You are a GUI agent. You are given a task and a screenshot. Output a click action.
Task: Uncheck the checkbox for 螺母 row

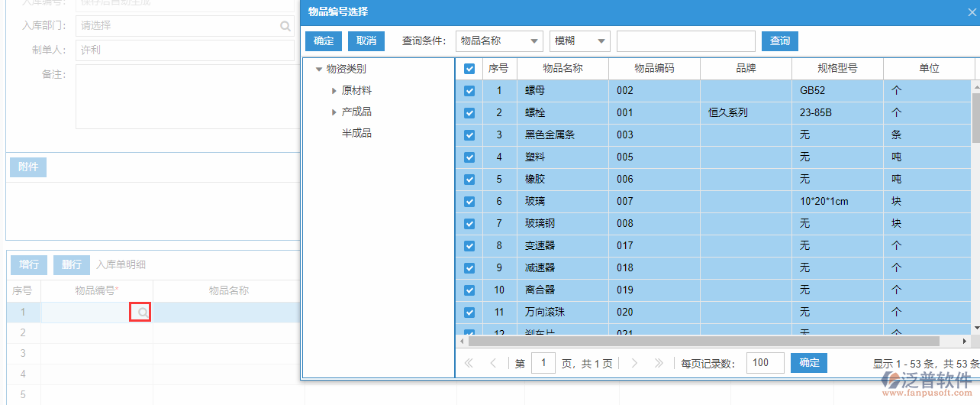click(469, 91)
